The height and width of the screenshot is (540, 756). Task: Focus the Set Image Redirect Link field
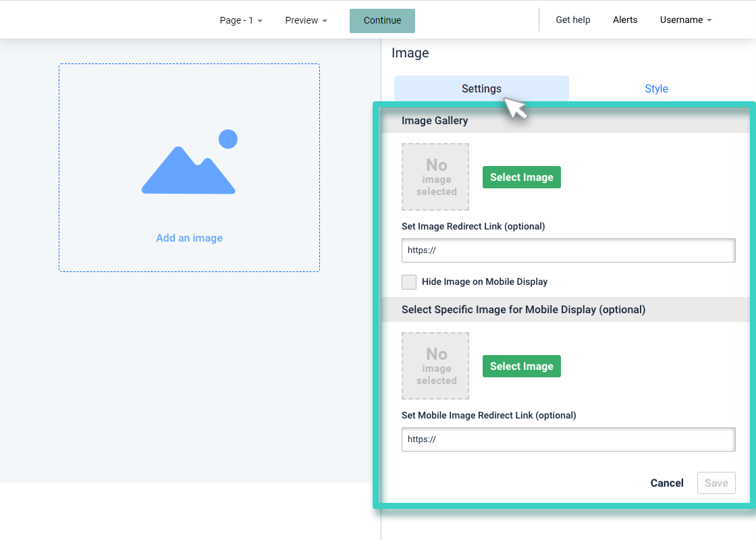coord(568,250)
